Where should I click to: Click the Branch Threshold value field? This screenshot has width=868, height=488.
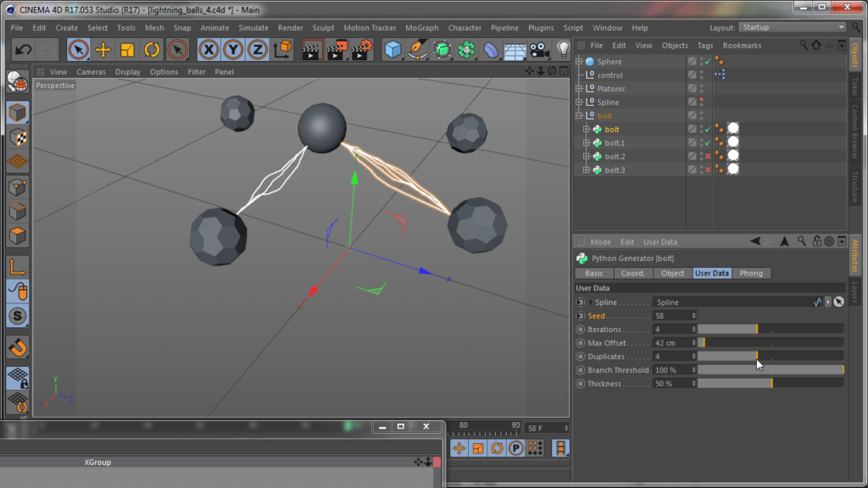pos(671,370)
